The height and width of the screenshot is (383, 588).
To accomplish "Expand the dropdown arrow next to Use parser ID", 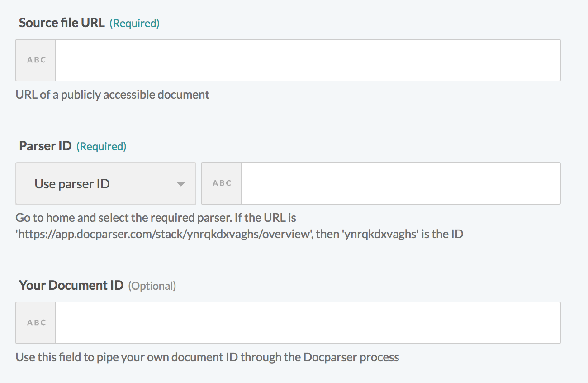I will click(180, 184).
